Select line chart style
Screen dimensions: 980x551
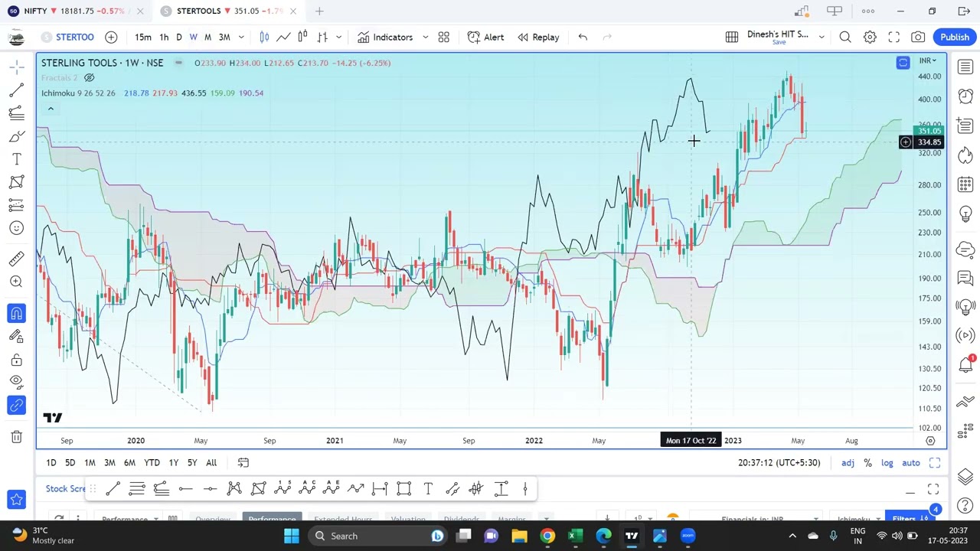[x=283, y=37]
